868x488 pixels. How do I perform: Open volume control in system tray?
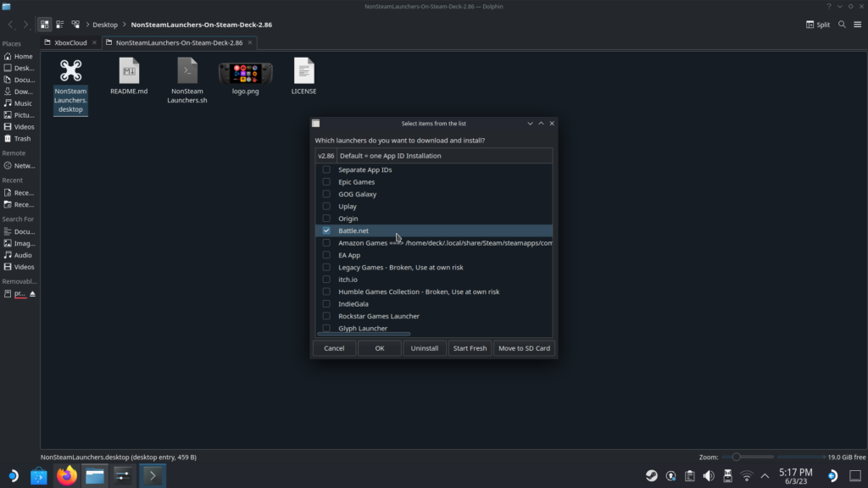[709, 475]
